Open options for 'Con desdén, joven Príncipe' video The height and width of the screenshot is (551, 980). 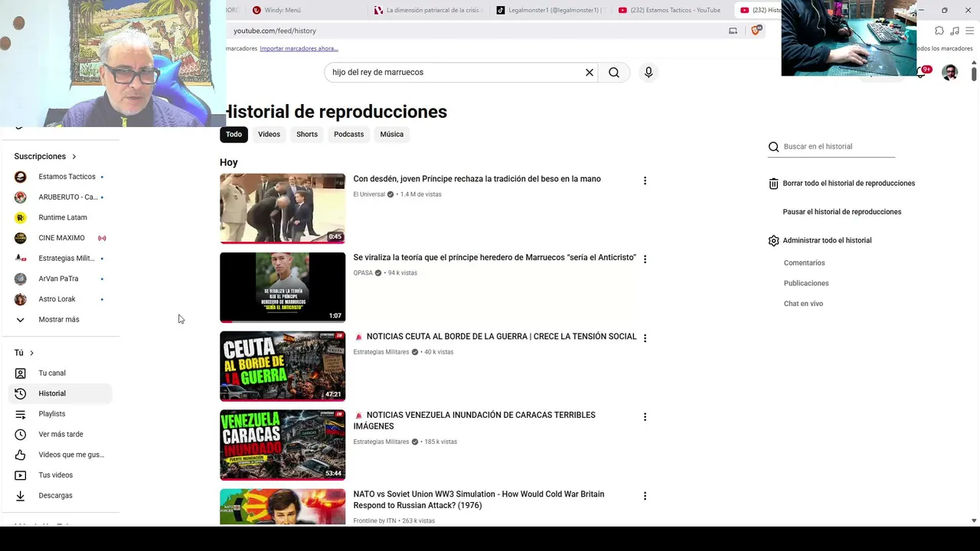point(645,181)
